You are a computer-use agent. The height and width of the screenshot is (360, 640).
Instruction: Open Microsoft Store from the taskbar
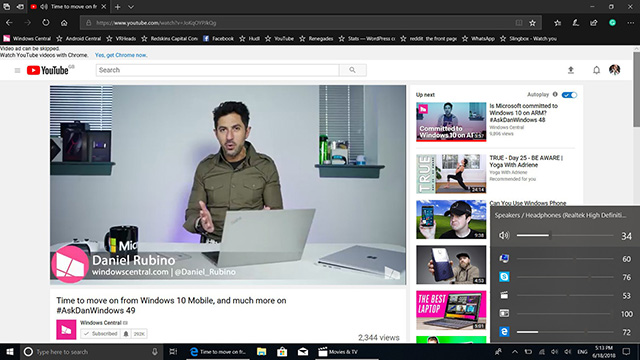coord(282,351)
